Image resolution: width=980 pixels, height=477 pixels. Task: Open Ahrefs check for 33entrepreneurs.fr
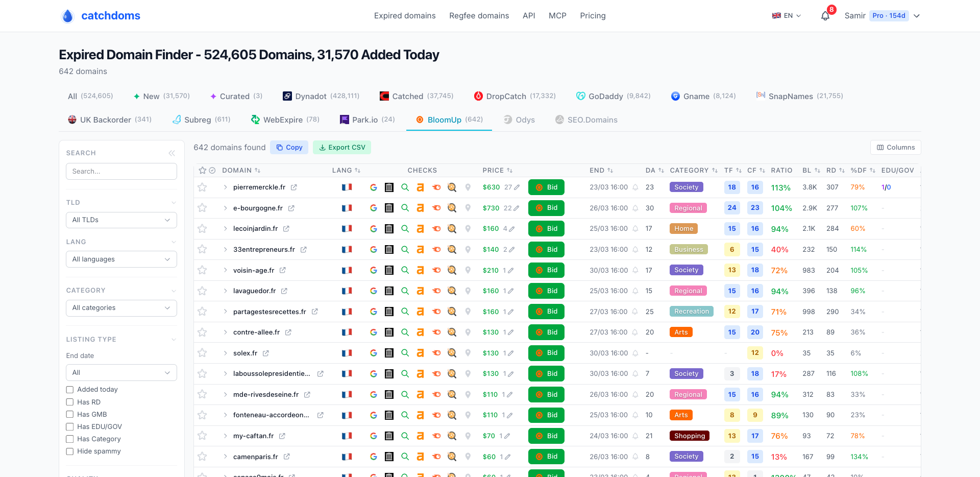tap(420, 250)
